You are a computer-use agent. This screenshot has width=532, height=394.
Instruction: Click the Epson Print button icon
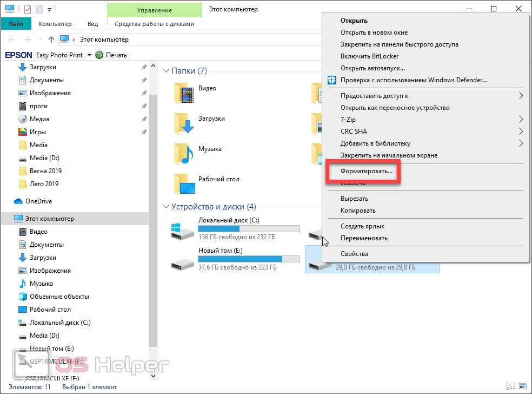pos(99,55)
